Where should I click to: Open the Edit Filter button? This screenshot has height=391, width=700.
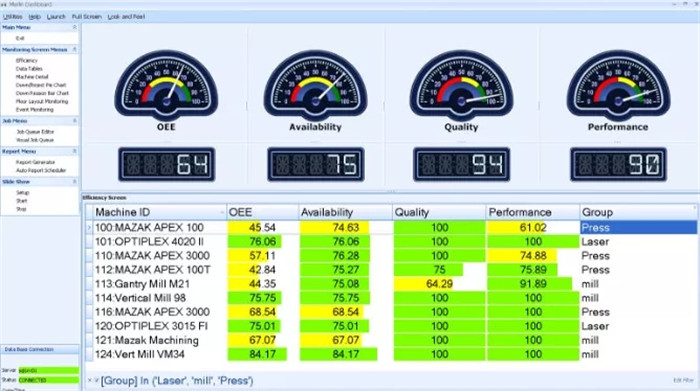[683, 380]
